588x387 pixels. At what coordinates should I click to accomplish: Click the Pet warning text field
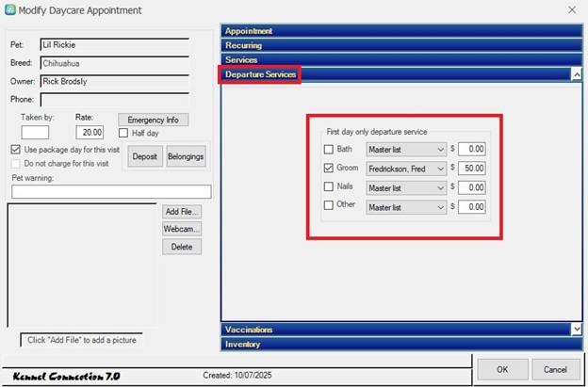pyautogui.click(x=111, y=191)
